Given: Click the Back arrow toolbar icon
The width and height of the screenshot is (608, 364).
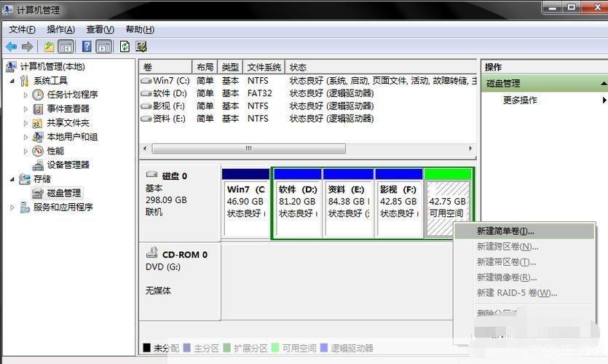Looking at the screenshot, I should (11, 47).
